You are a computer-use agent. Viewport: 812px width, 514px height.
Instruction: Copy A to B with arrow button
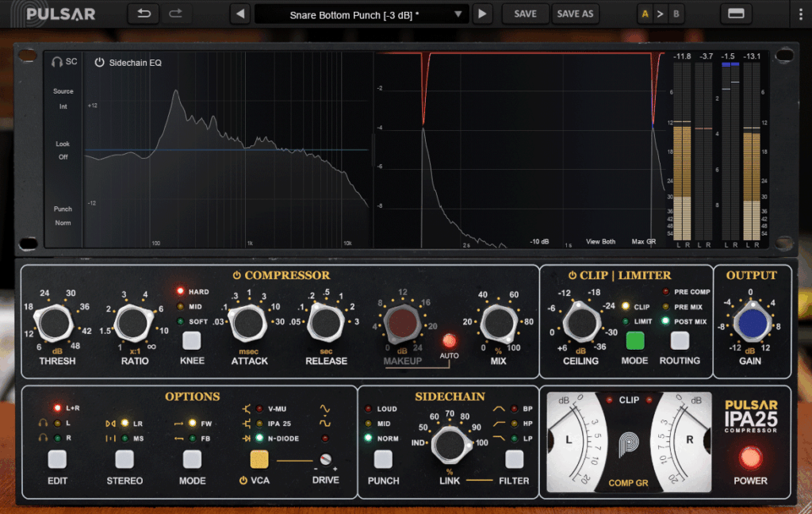click(x=661, y=13)
